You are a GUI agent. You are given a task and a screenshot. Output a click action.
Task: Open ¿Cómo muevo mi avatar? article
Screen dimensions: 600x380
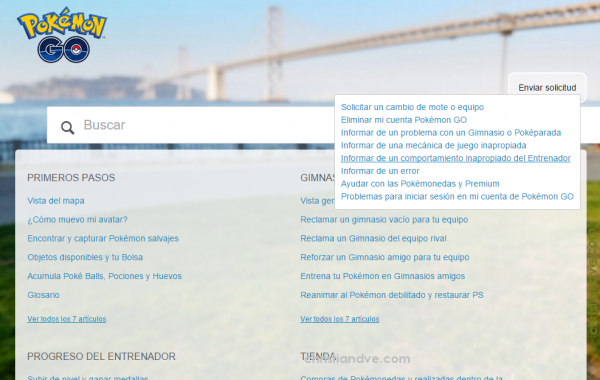[x=77, y=220]
